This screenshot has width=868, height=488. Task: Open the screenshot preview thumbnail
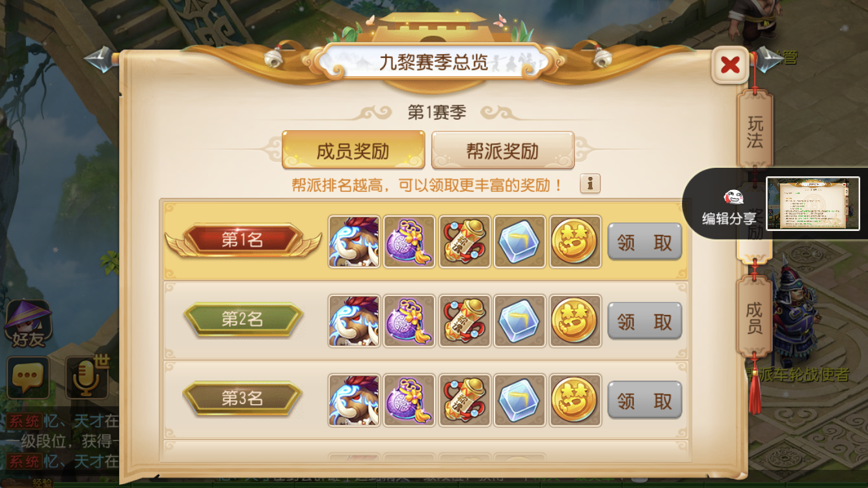813,204
